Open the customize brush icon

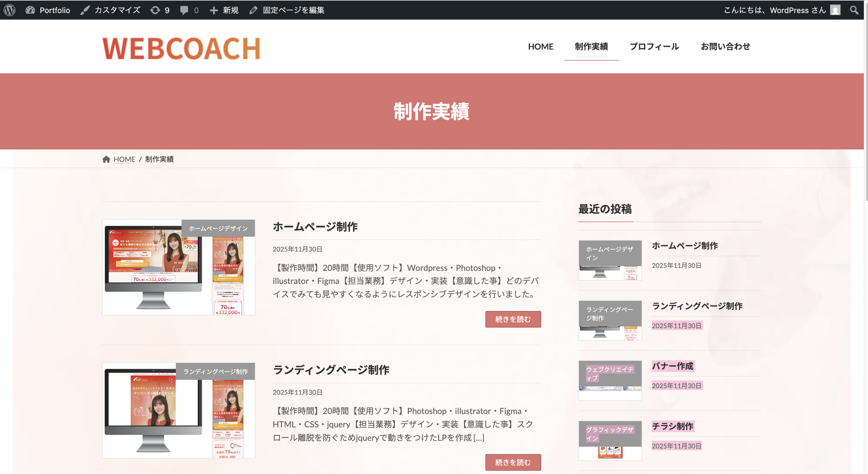(85, 10)
